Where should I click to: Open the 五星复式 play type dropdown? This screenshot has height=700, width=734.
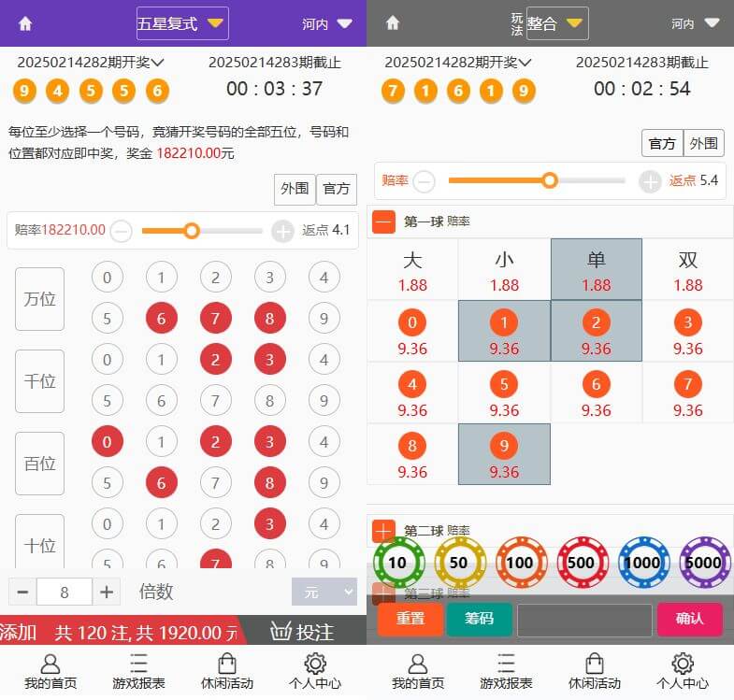coord(181,23)
